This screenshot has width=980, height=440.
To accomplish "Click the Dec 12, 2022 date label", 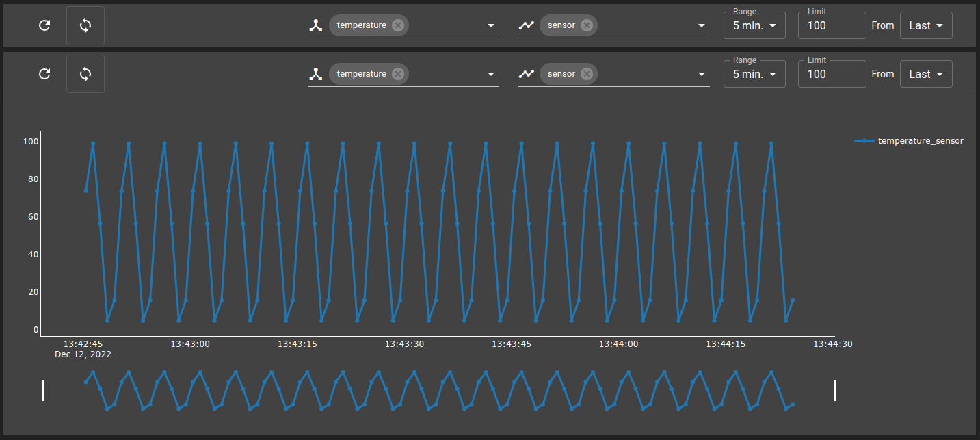I will (x=83, y=354).
